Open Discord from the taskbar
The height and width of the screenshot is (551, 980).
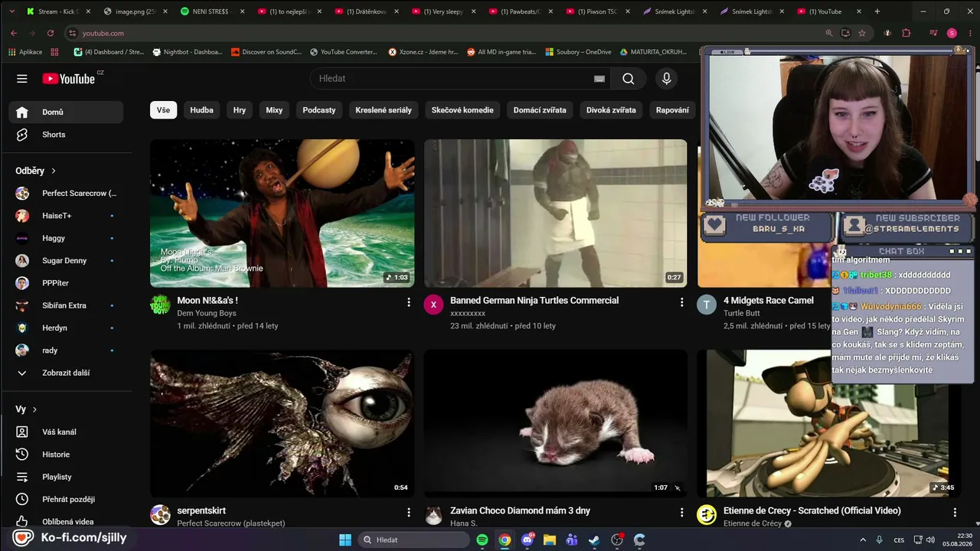[527, 540]
